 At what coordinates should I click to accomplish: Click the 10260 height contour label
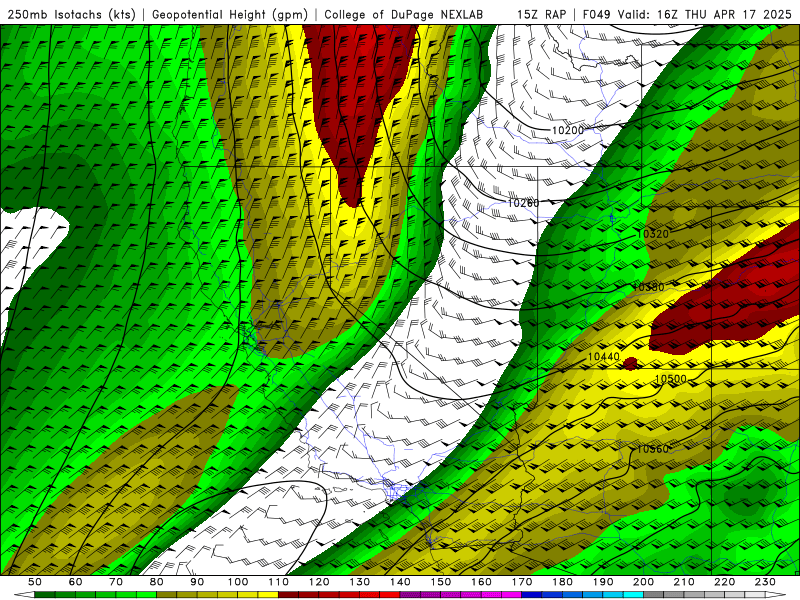[523, 203]
